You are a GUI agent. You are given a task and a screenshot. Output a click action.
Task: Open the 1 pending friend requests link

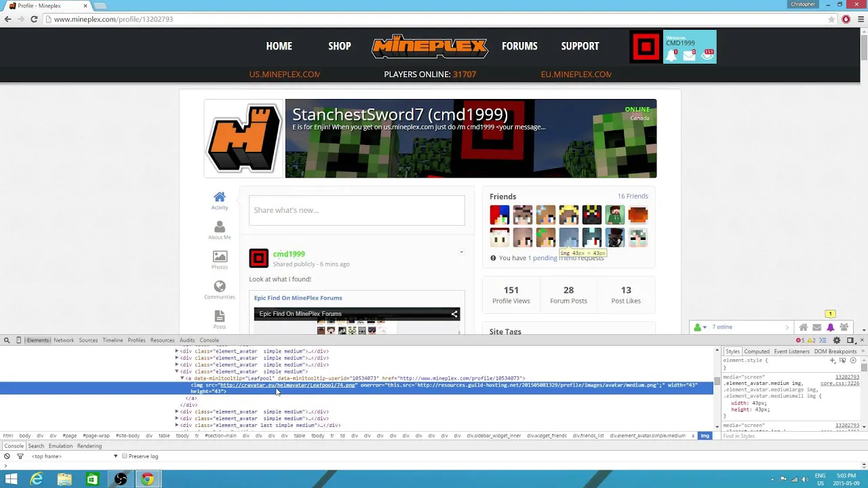coord(566,258)
